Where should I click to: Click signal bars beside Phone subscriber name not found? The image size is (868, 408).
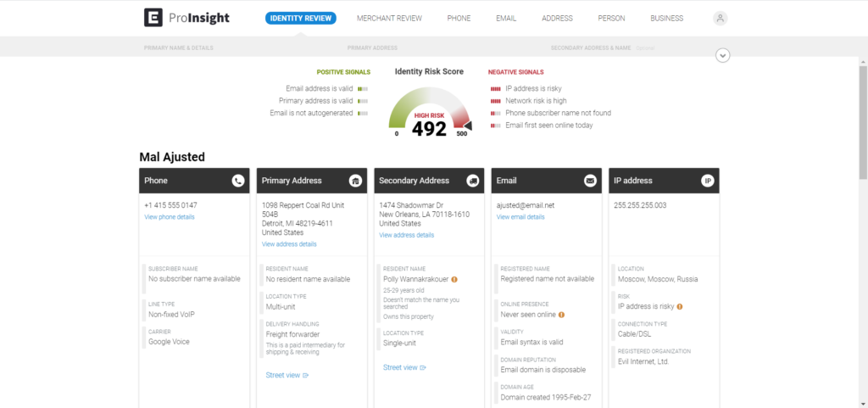[495, 113]
